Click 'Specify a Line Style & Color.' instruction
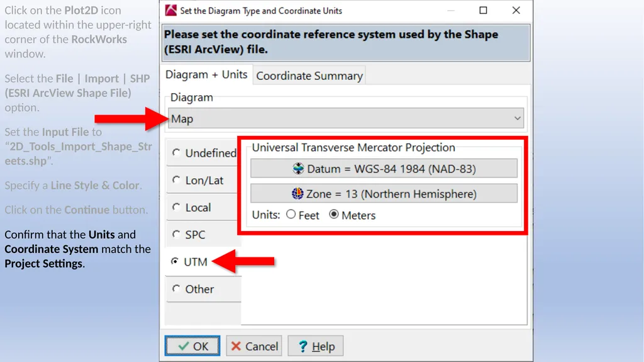 pos(73,186)
